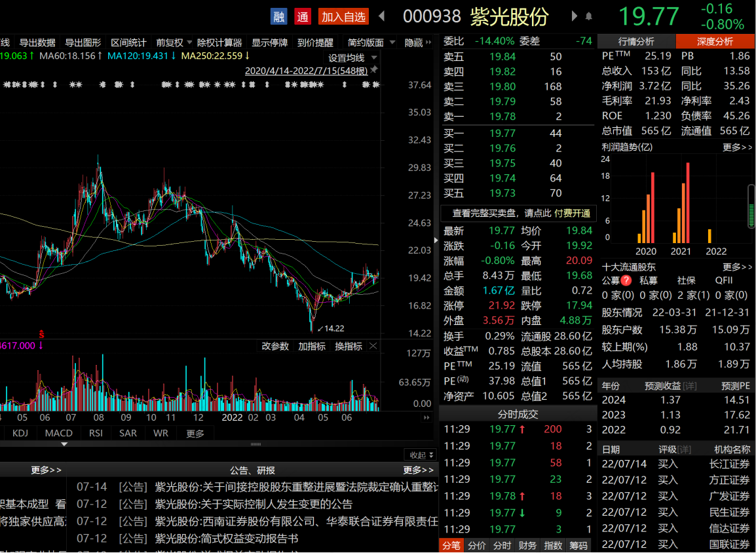Click the red 通 connect icon
The image size is (756, 553).
point(303,17)
